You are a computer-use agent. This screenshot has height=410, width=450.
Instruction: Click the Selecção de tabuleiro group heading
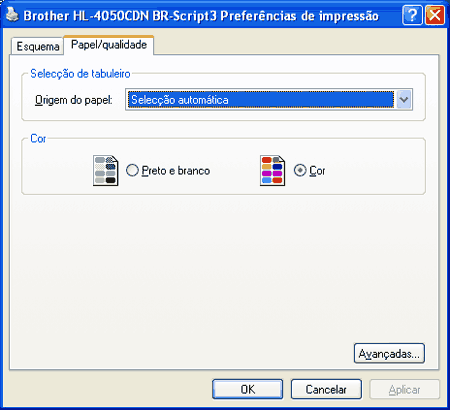tap(80, 73)
